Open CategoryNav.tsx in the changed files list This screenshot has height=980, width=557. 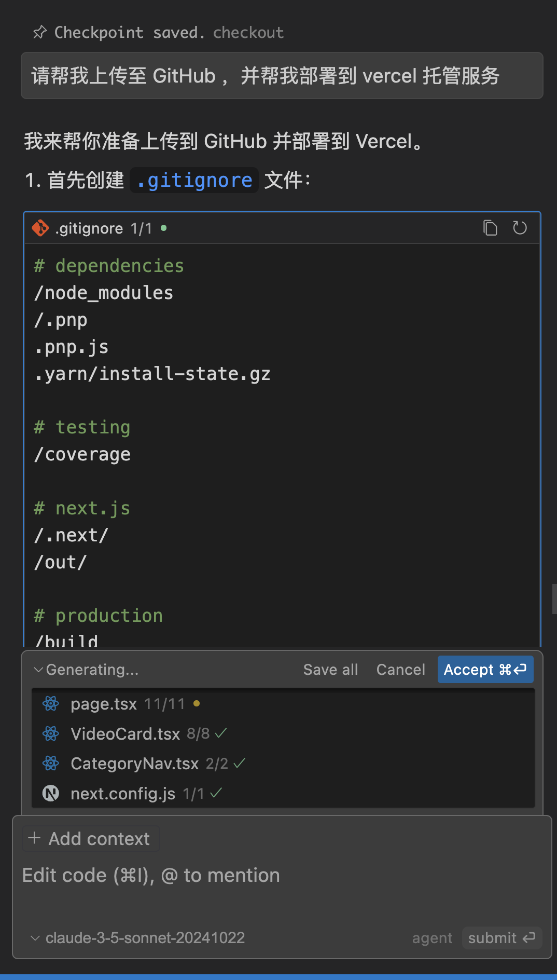pyautogui.click(x=134, y=764)
